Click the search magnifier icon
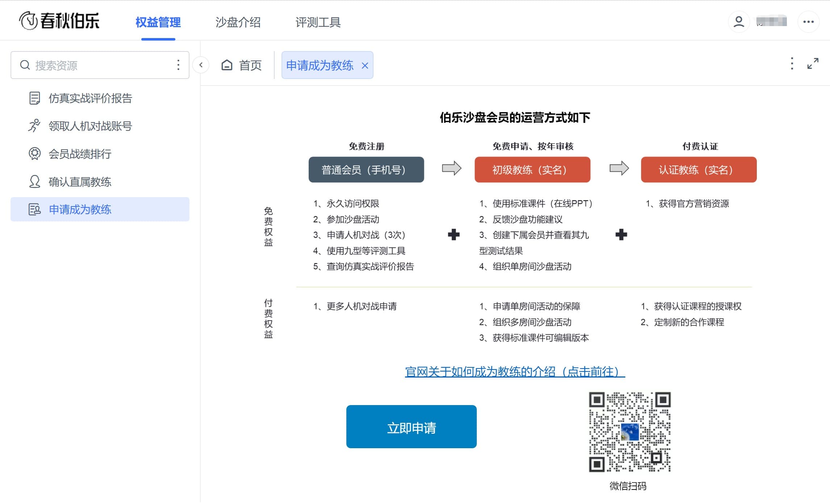830x504 pixels. tap(25, 65)
